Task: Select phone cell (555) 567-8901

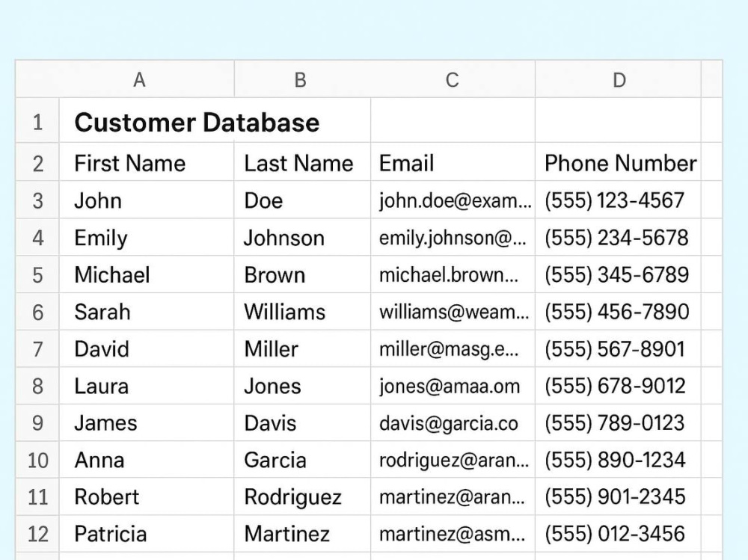Action: (619, 348)
